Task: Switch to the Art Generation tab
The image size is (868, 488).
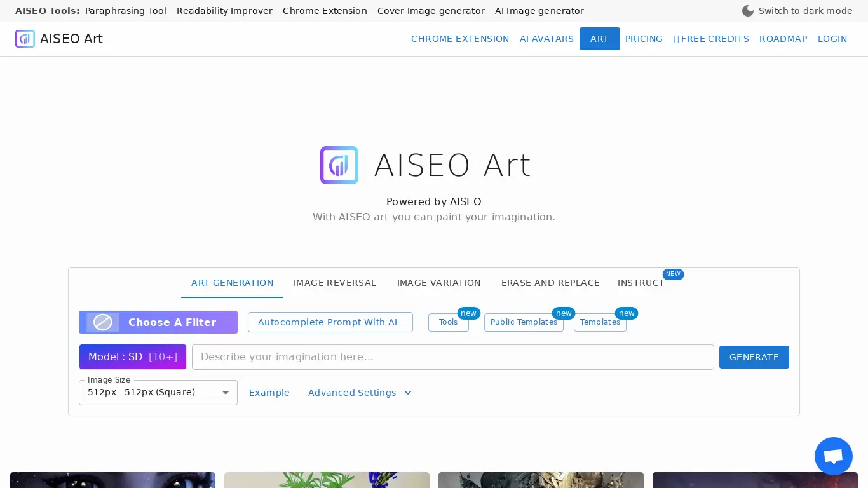Action: [x=232, y=283]
